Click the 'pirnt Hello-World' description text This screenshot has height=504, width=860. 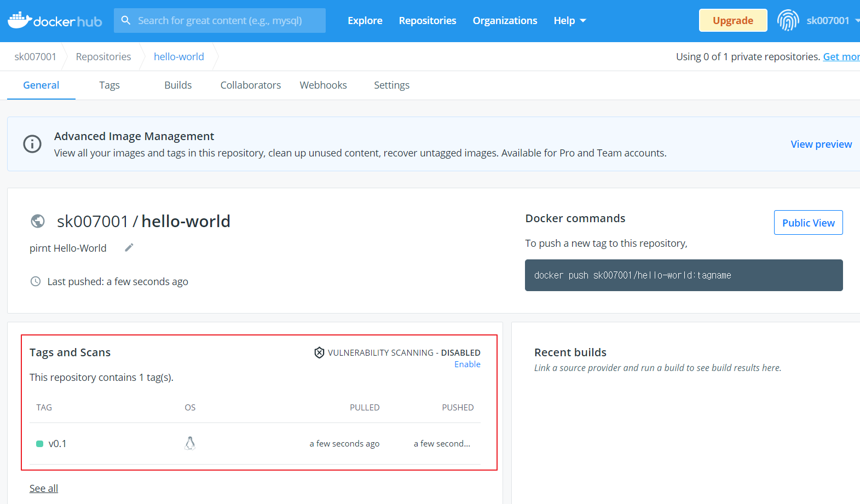coord(68,248)
